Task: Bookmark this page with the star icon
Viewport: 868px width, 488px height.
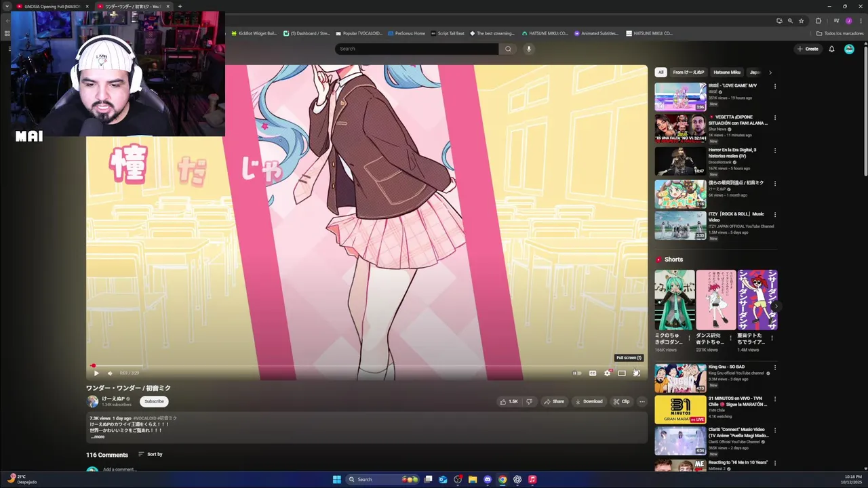Action: [x=801, y=21]
